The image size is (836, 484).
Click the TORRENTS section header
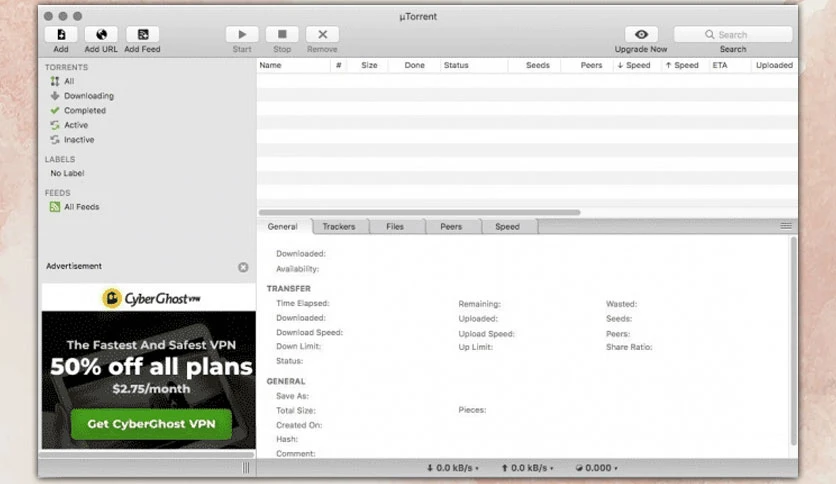[66, 67]
